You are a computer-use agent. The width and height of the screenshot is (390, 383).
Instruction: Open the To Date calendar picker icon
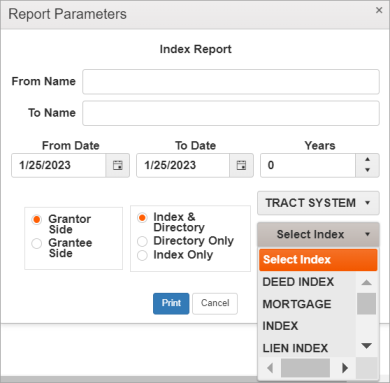(x=241, y=165)
